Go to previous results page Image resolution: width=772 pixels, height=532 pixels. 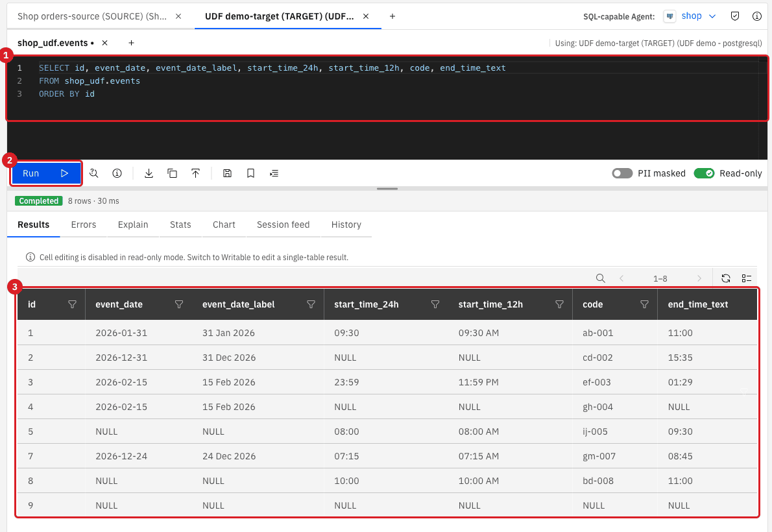tap(621, 278)
